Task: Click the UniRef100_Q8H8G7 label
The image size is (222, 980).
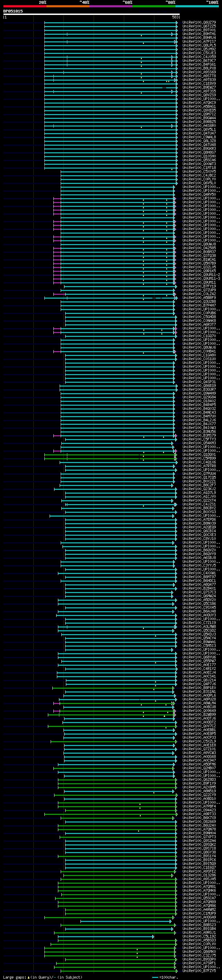Action: (x=199, y=153)
